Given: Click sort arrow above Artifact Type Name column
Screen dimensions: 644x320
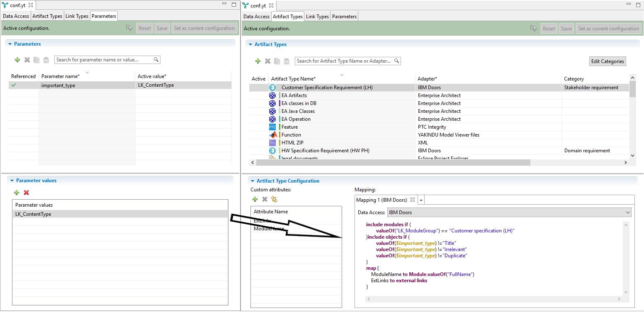Looking at the screenshot, I should click(342, 75).
